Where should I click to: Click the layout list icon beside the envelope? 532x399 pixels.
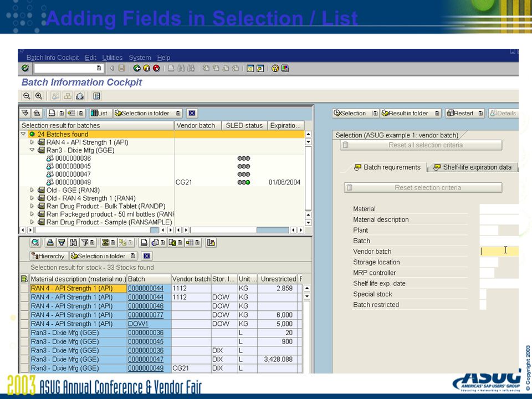96,96
